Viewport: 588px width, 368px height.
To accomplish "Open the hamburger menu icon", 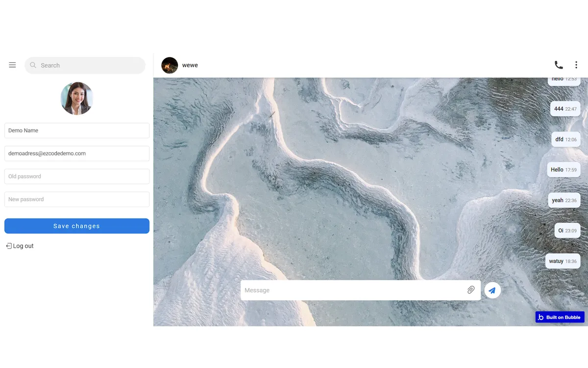I will point(12,65).
